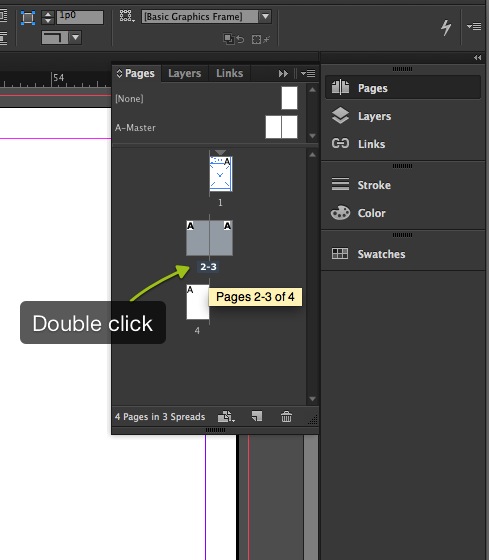Open the Pages panel flyout menu
The height and width of the screenshot is (560, 489).
point(308,74)
